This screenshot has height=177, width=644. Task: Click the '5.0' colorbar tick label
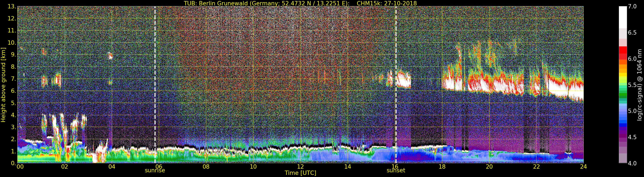(632, 111)
